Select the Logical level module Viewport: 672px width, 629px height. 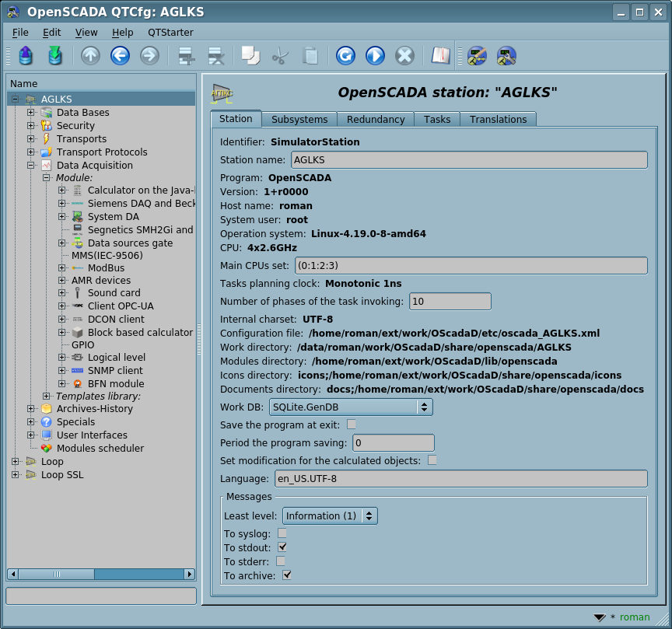117,358
